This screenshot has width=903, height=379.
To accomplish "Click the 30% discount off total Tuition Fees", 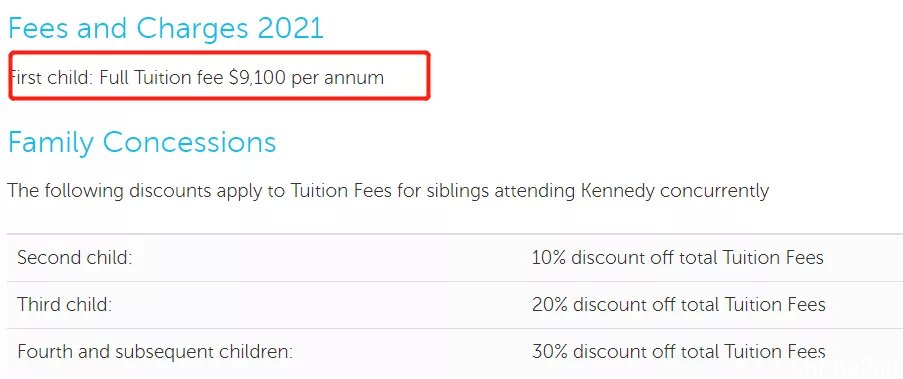I will [678, 351].
